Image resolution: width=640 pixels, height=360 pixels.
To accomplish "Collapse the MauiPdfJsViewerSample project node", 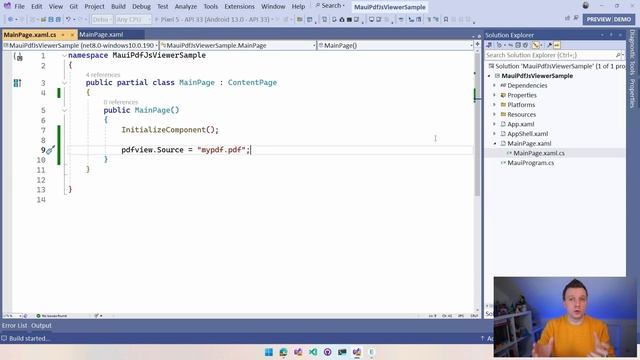I will tap(489, 76).
